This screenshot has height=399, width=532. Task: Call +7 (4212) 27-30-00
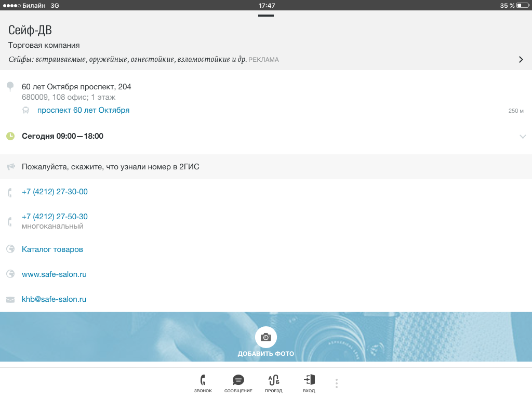pyautogui.click(x=55, y=192)
